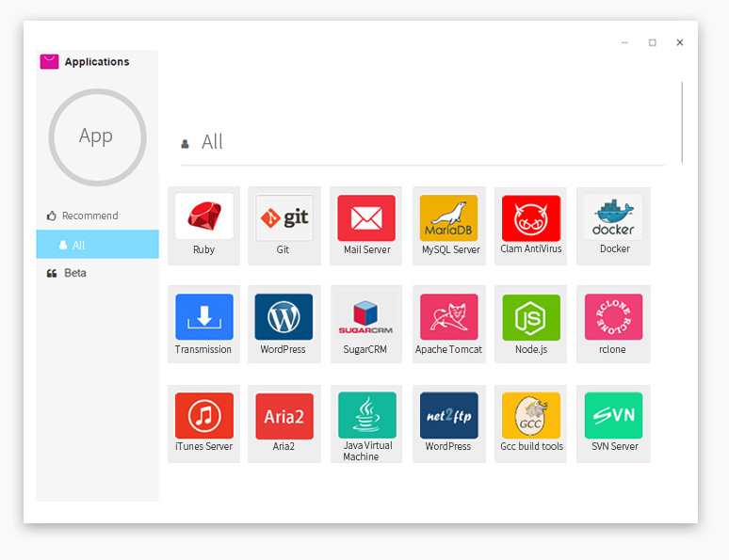Click the circular App logo

97,137
